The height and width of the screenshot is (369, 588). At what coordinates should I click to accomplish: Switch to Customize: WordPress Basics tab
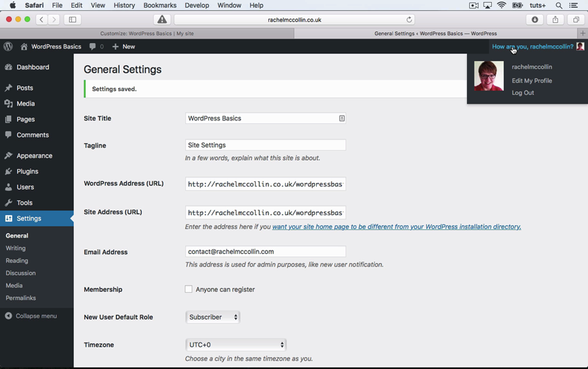pyautogui.click(x=147, y=33)
